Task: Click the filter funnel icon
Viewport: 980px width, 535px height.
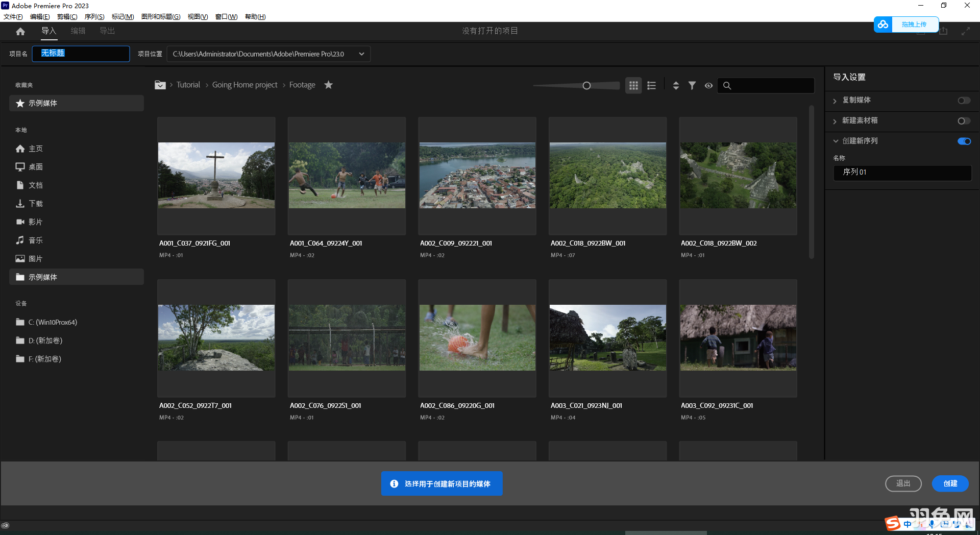Action: point(692,85)
